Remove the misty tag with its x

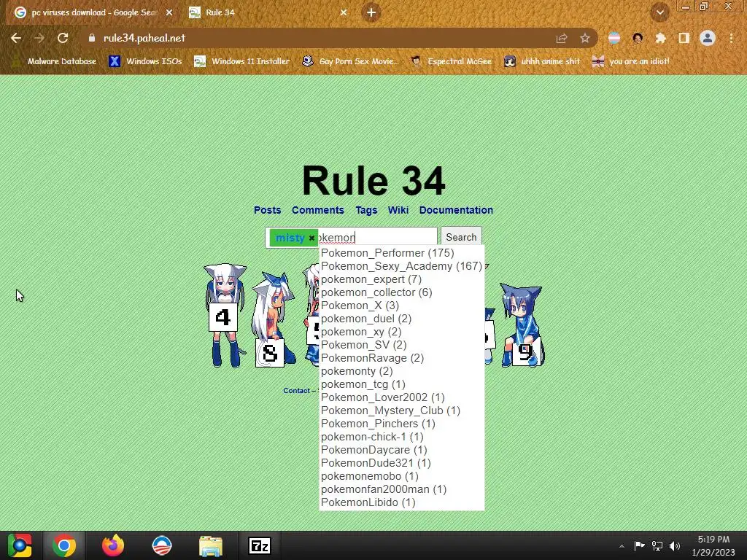point(311,238)
